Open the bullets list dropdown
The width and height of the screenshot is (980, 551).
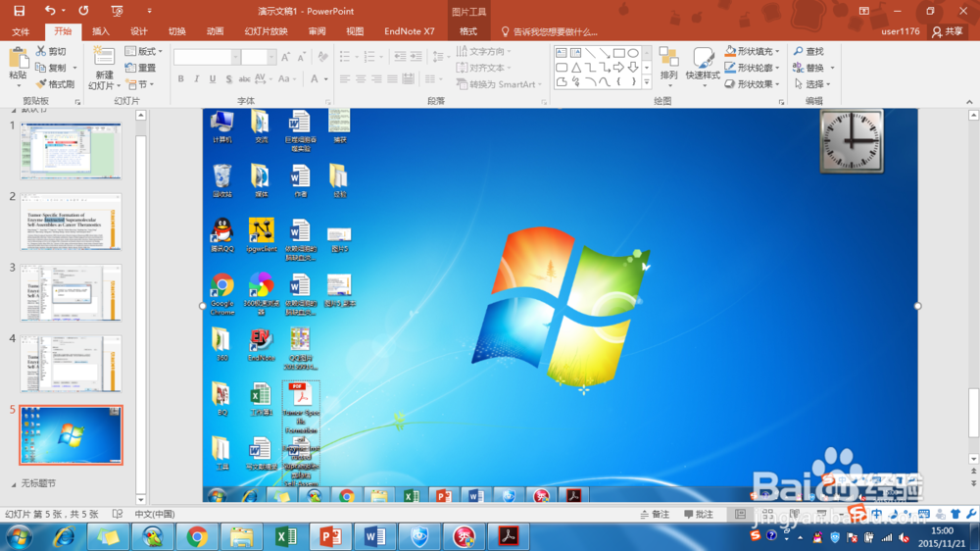(357, 58)
